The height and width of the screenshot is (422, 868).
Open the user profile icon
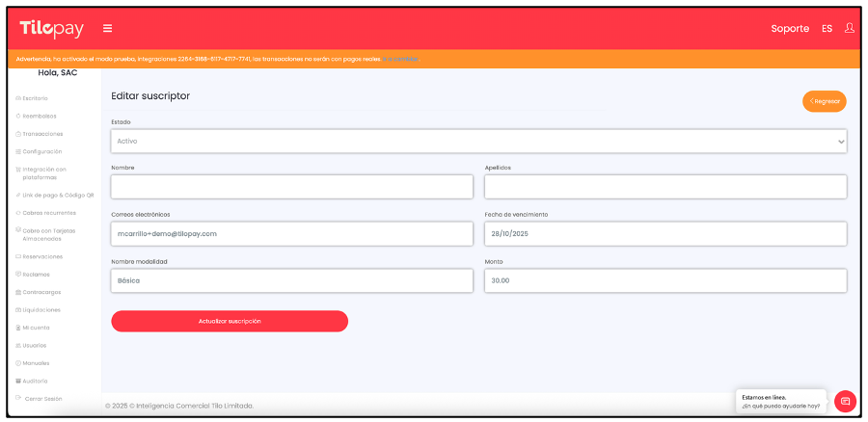click(x=849, y=28)
